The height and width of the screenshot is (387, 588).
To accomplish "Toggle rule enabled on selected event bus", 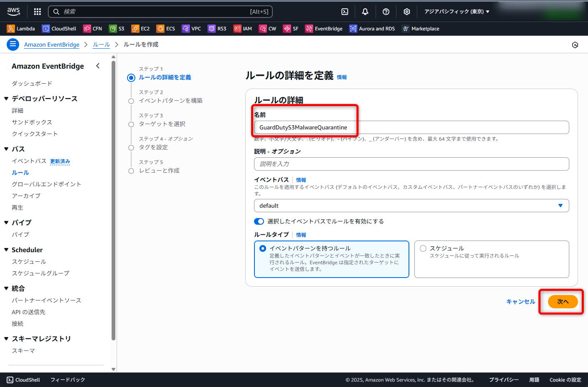I will 259,221.
